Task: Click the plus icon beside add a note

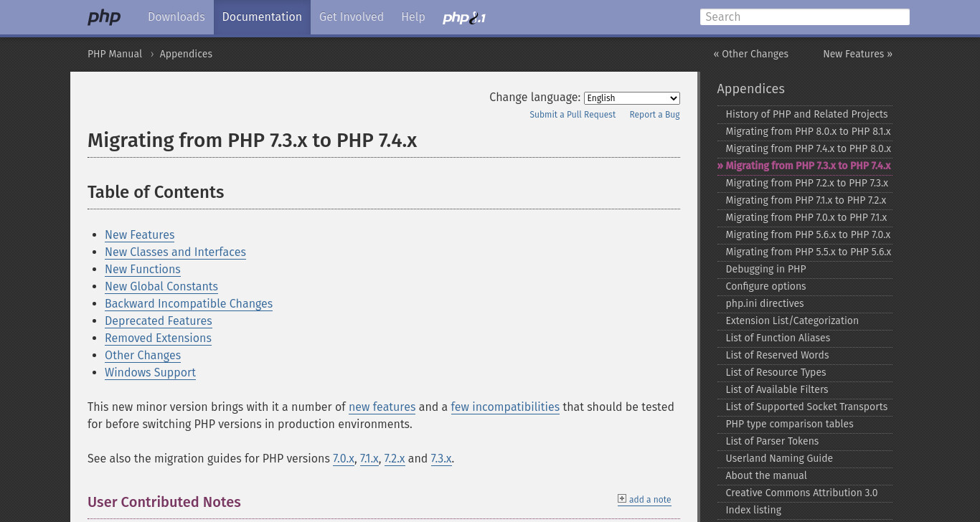Action: click(x=622, y=498)
